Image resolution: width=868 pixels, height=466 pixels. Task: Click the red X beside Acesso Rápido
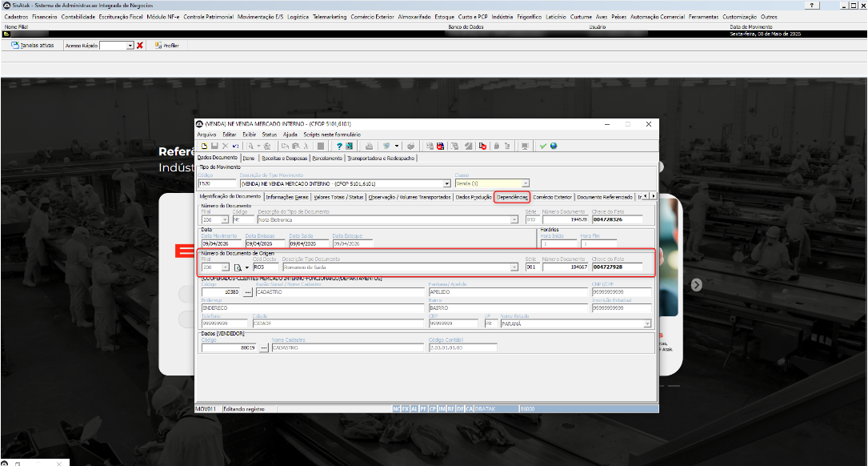click(x=139, y=46)
